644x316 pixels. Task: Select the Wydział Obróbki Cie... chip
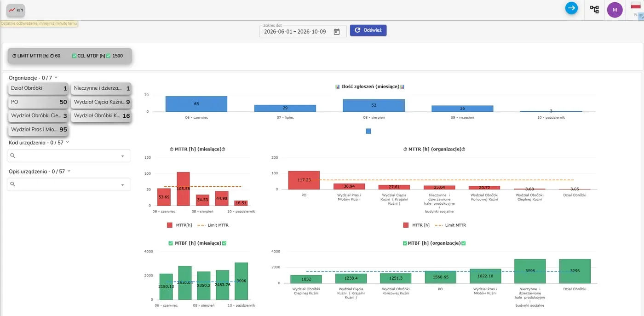(x=39, y=116)
